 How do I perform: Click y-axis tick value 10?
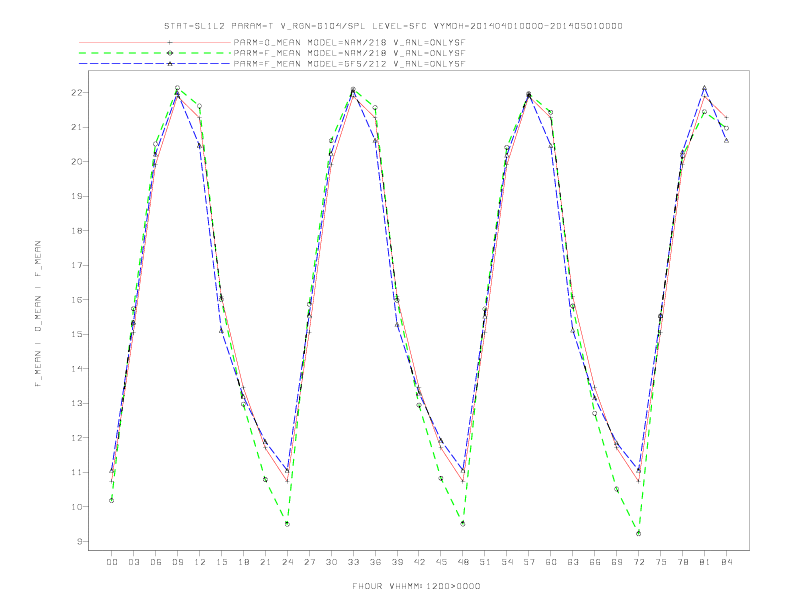coord(77,507)
